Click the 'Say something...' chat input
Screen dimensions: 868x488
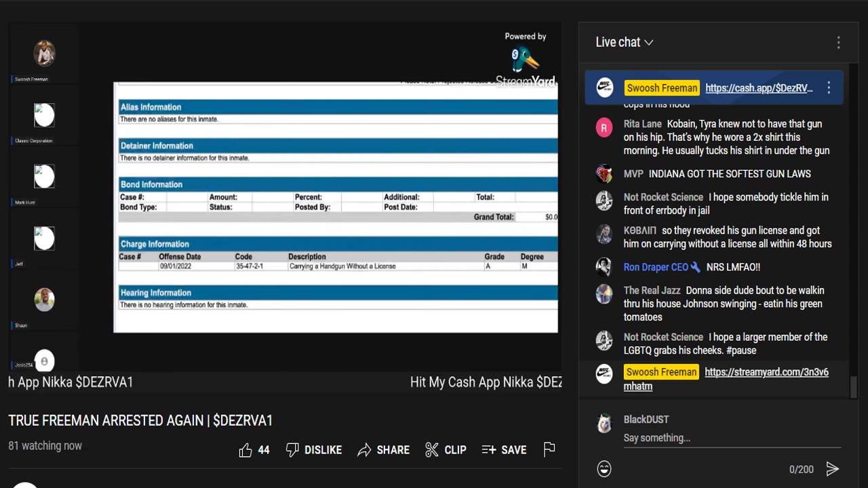coord(732,438)
